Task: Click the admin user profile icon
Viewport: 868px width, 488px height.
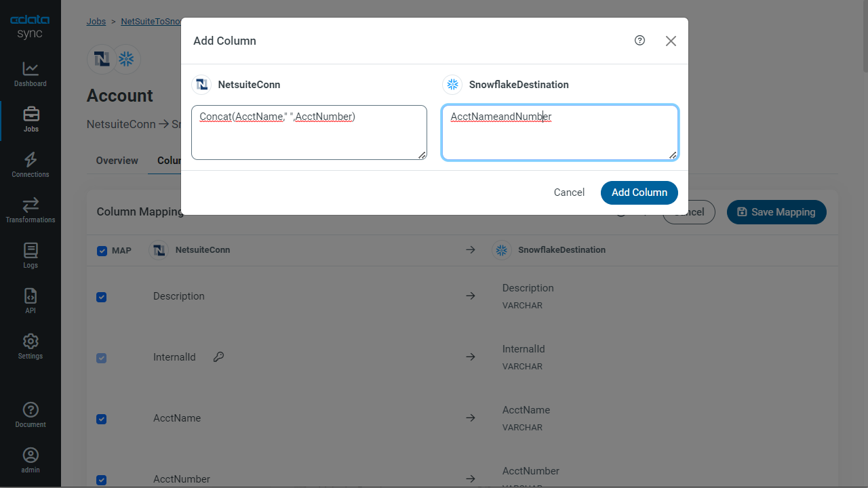Action: [31, 460]
